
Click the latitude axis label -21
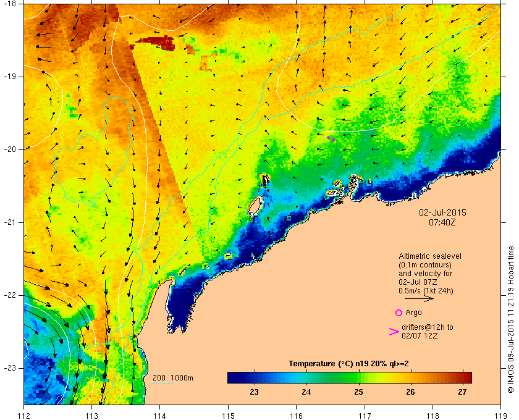click(9, 222)
